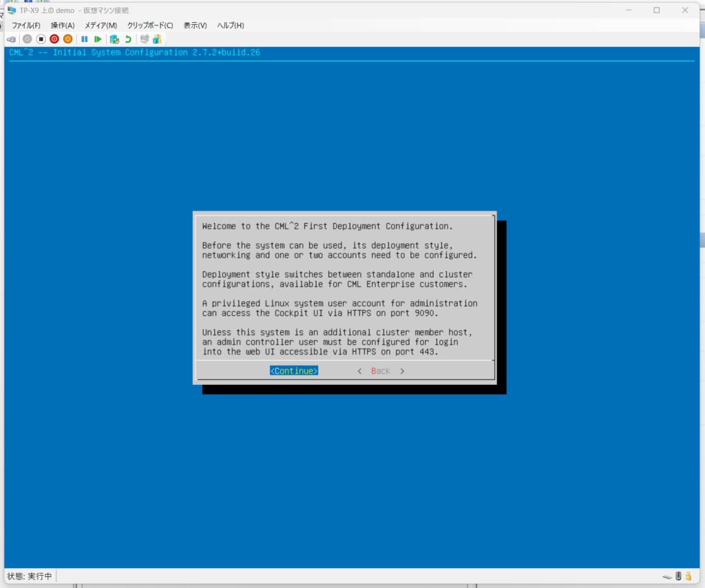705x588 pixels.
Task: Open the 操作(A) menu
Action: 63,25
